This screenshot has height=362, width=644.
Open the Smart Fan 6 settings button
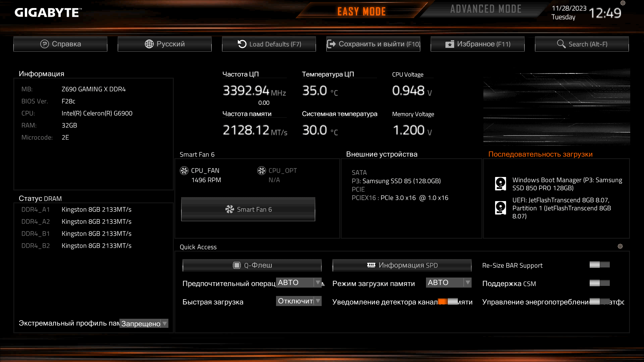click(x=248, y=209)
